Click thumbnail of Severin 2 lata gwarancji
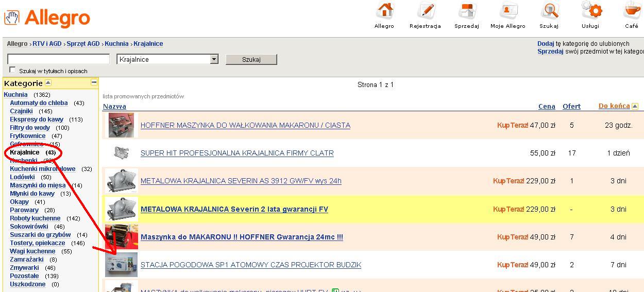The image size is (644, 292). click(122, 209)
